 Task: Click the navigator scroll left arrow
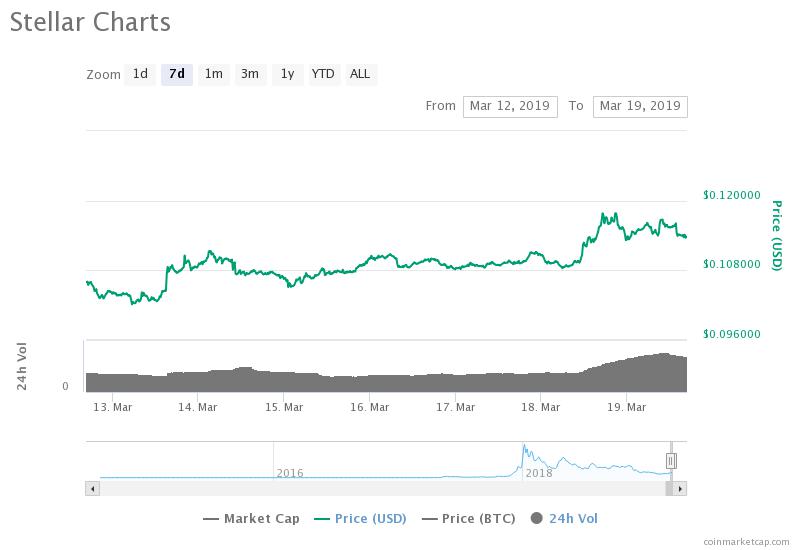tap(92, 489)
